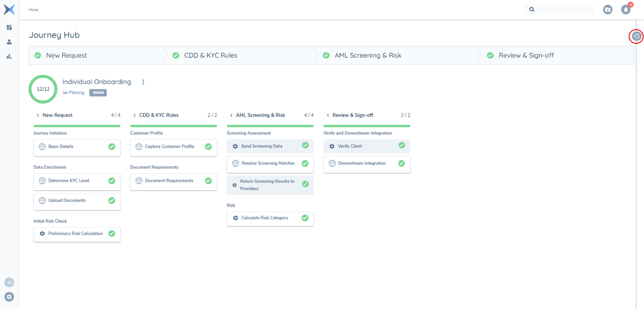Open the notifications bell
644x309 pixels.
pyautogui.click(x=625, y=10)
